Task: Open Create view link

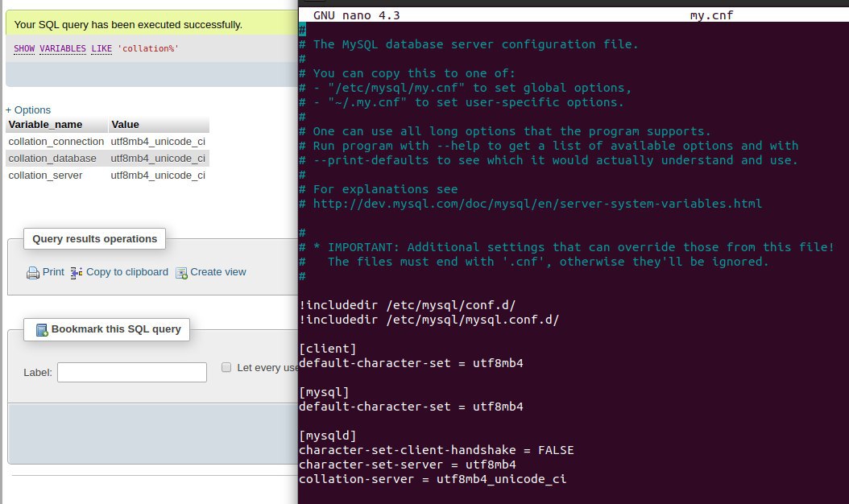Action: point(218,272)
